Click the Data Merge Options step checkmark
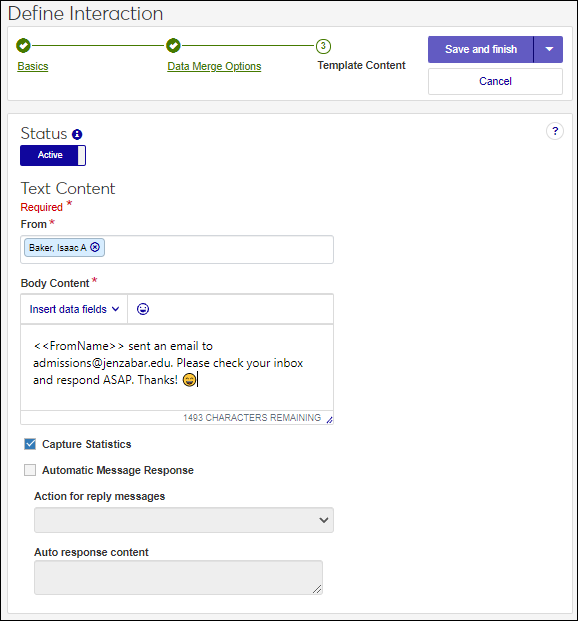Screen dimensions: 578x621 [173, 46]
